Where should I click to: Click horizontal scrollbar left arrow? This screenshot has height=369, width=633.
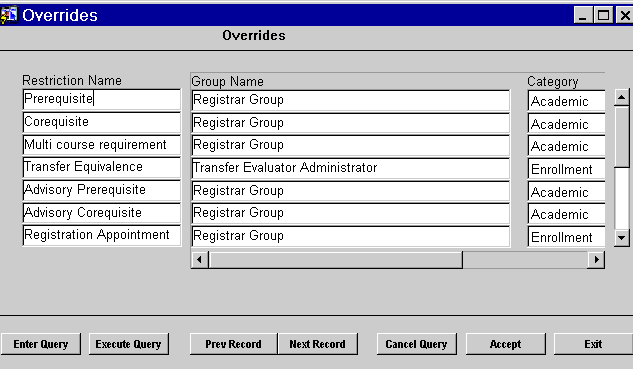click(x=199, y=260)
